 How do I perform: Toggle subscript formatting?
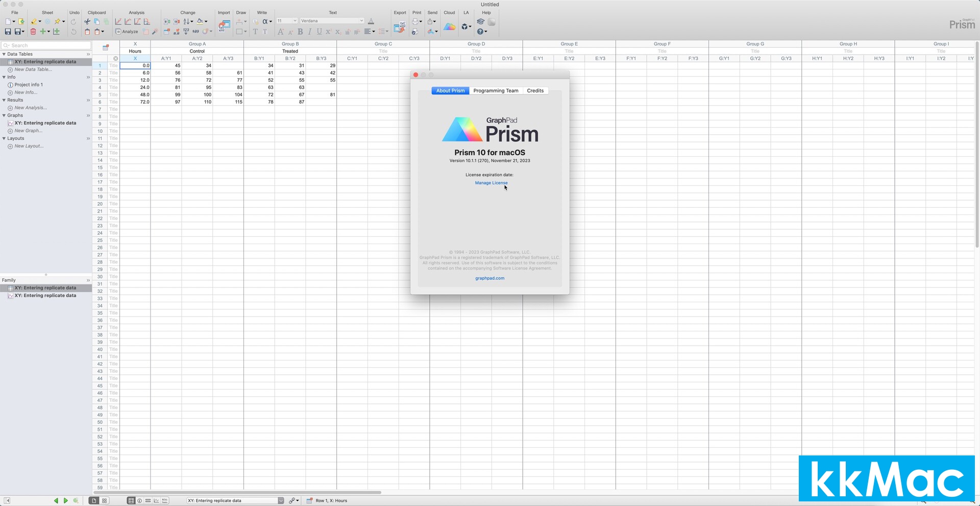point(338,32)
